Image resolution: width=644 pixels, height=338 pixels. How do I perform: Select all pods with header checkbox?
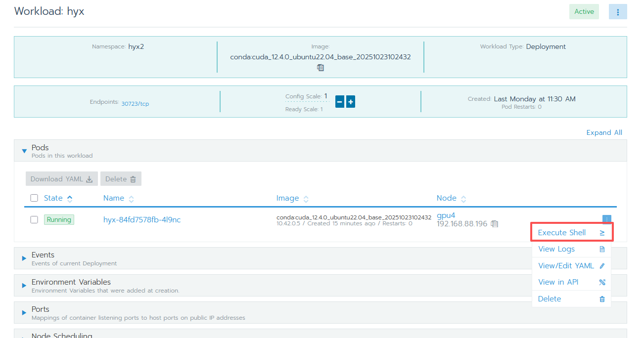[x=34, y=198]
